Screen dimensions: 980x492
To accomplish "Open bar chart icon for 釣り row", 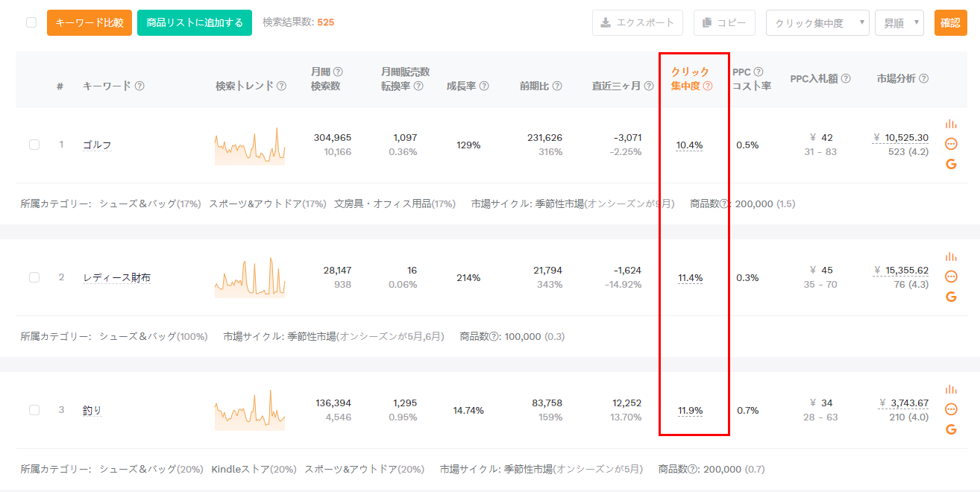I will [951, 389].
